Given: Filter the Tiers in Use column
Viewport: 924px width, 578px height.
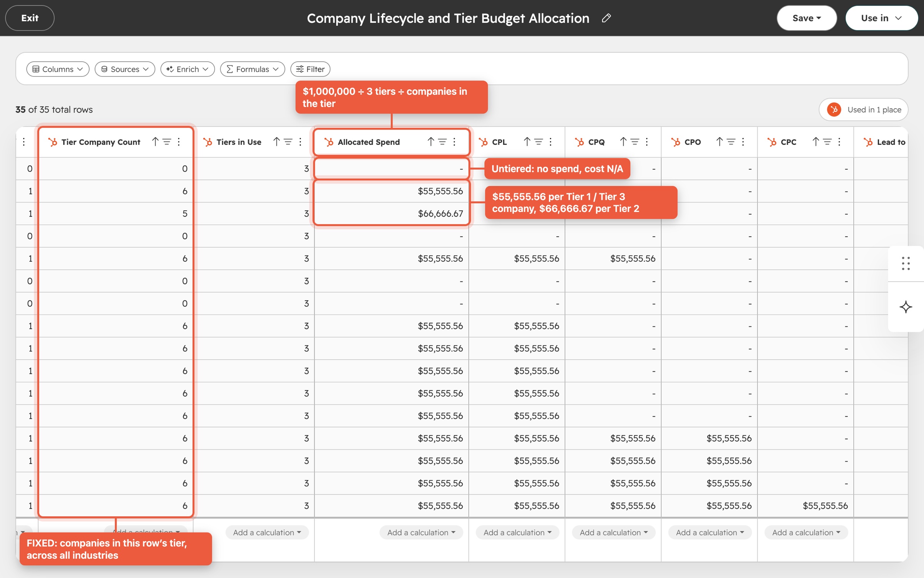Looking at the screenshot, I should point(288,142).
